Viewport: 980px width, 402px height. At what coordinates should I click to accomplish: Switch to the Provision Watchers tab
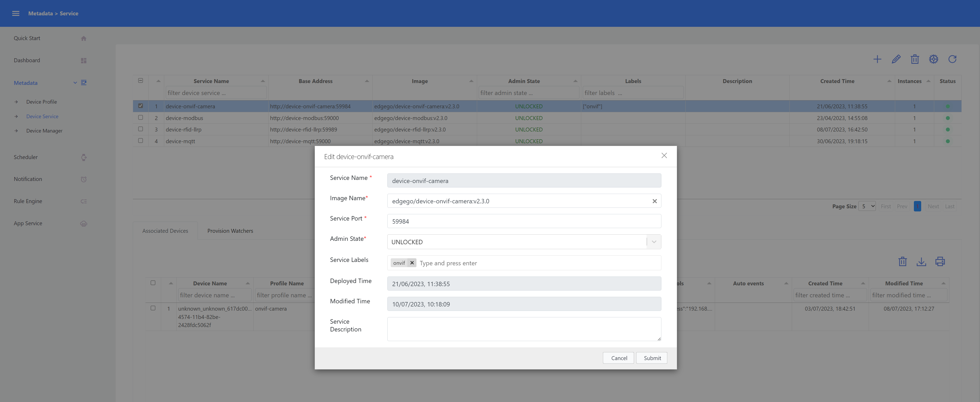[x=230, y=230]
